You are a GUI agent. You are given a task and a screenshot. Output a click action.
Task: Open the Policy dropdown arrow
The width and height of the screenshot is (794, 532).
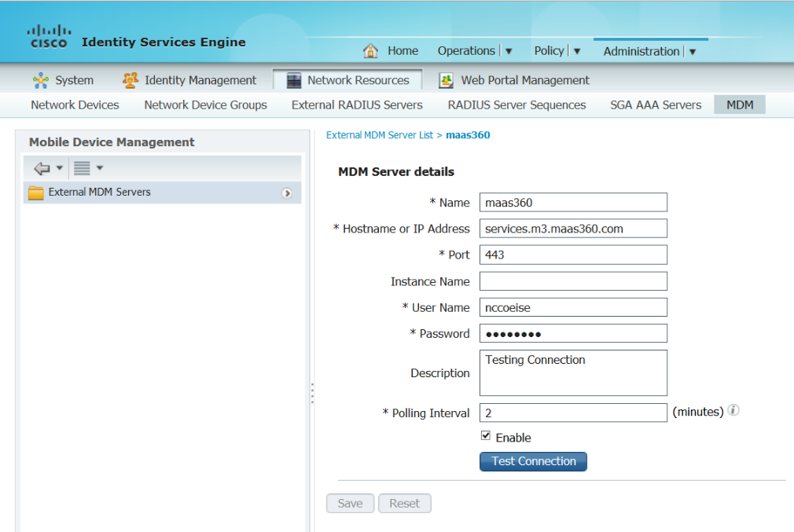tap(577, 52)
